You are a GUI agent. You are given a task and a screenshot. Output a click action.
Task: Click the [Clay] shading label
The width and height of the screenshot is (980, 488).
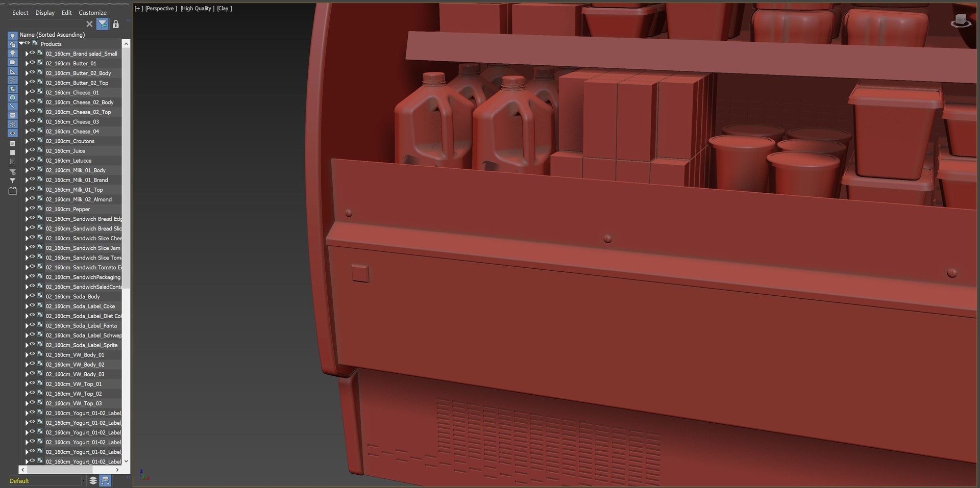225,9
